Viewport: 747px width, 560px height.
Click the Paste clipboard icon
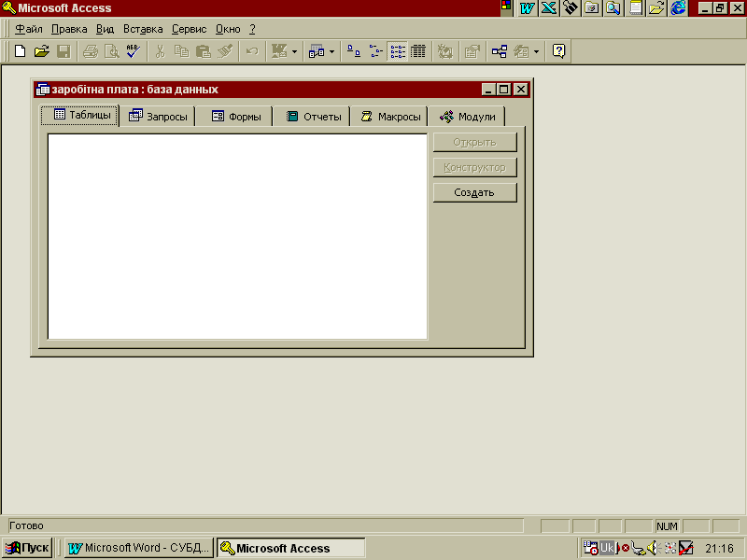(204, 51)
